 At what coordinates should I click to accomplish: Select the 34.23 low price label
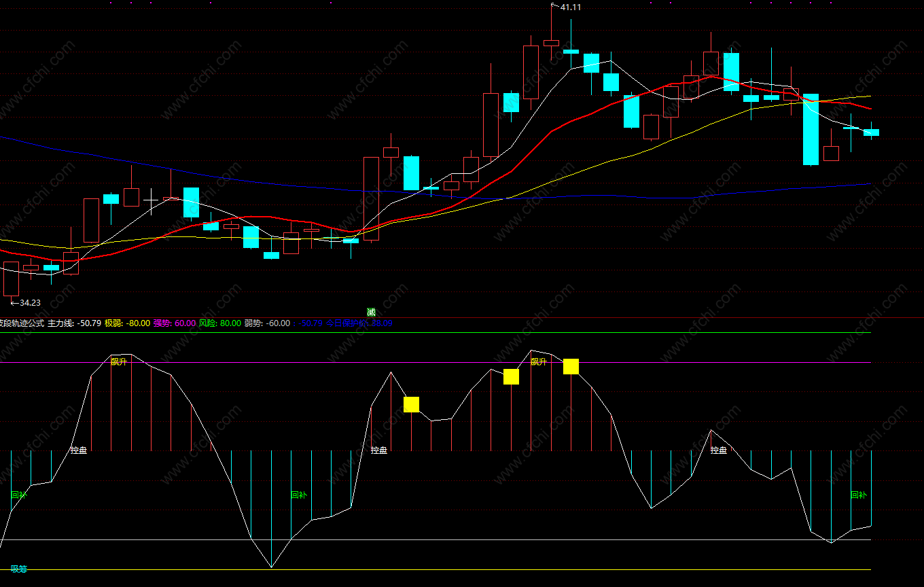point(30,303)
